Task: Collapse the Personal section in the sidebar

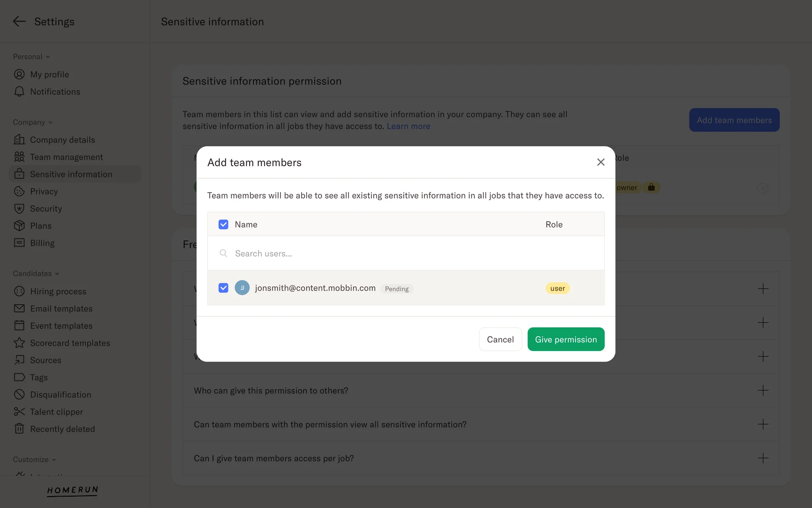Action: 32,57
